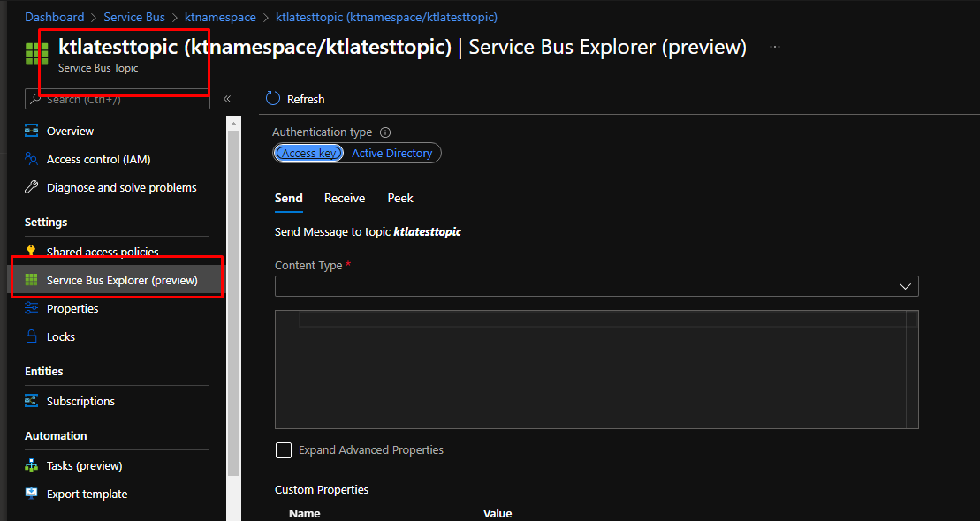This screenshot has height=521, width=980.
Task: Click the Shared access policies key icon
Action: click(32, 252)
